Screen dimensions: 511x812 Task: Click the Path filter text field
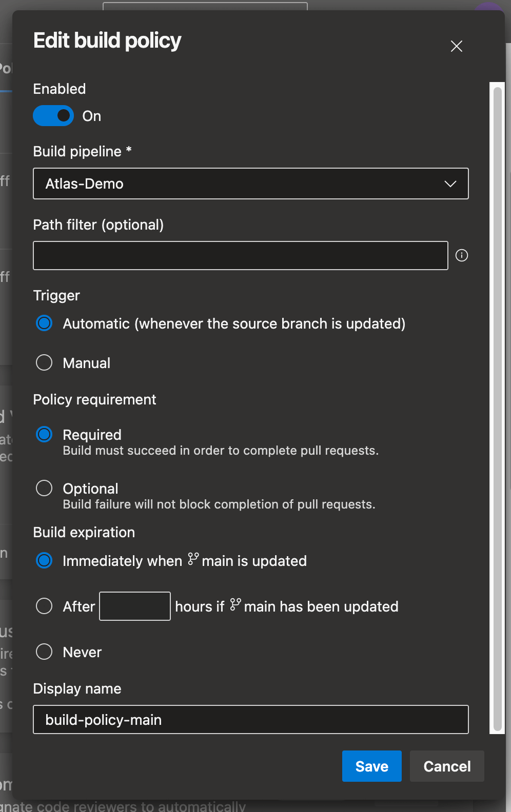coord(240,255)
